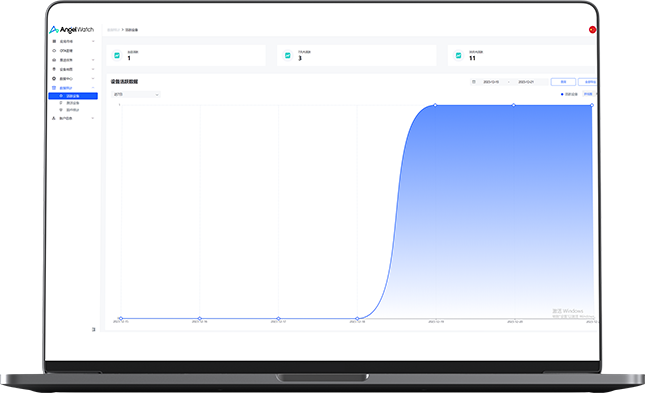This screenshot has height=393, width=645.
Task: Click the China flag language icon
Action: tap(592, 30)
